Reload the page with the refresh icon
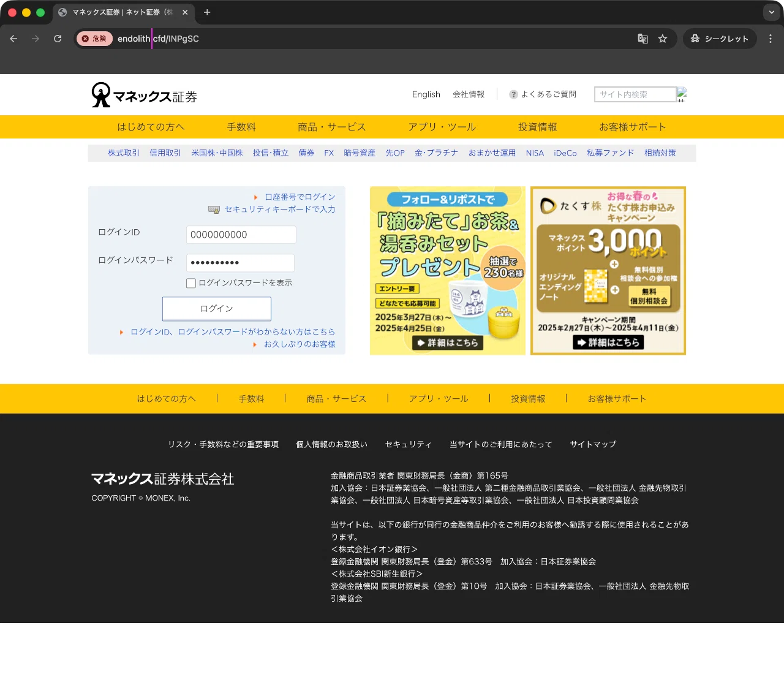The height and width of the screenshot is (693, 784). (x=58, y=39)
